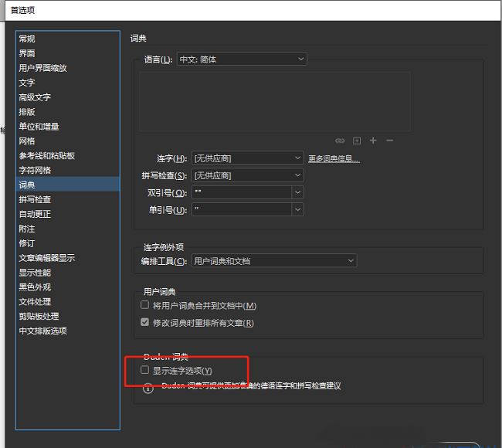Select the highlighted 词典 category
502x448 pixels.
[68, 185]
